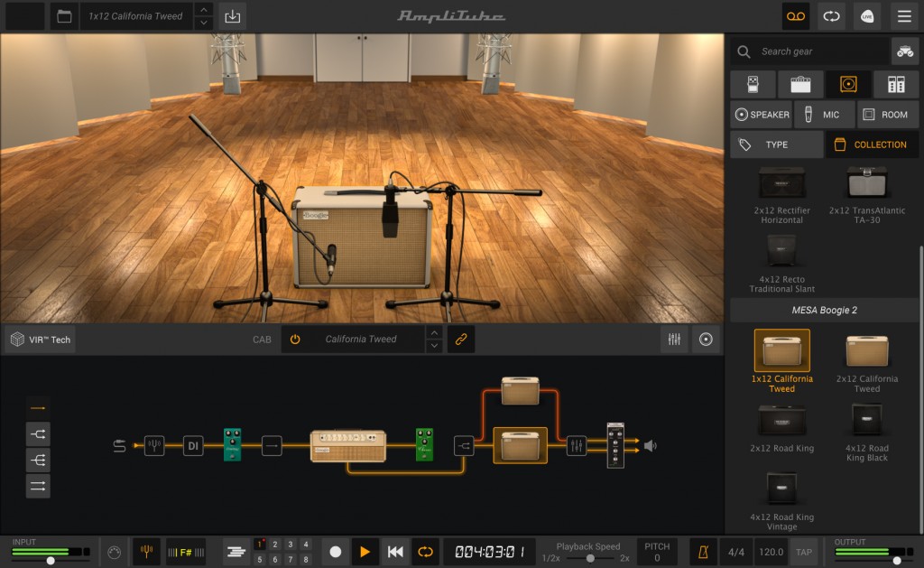The width and height of the screenshot is (924, 568).
Task: Mute the output speaker icon
Action: 650,446
